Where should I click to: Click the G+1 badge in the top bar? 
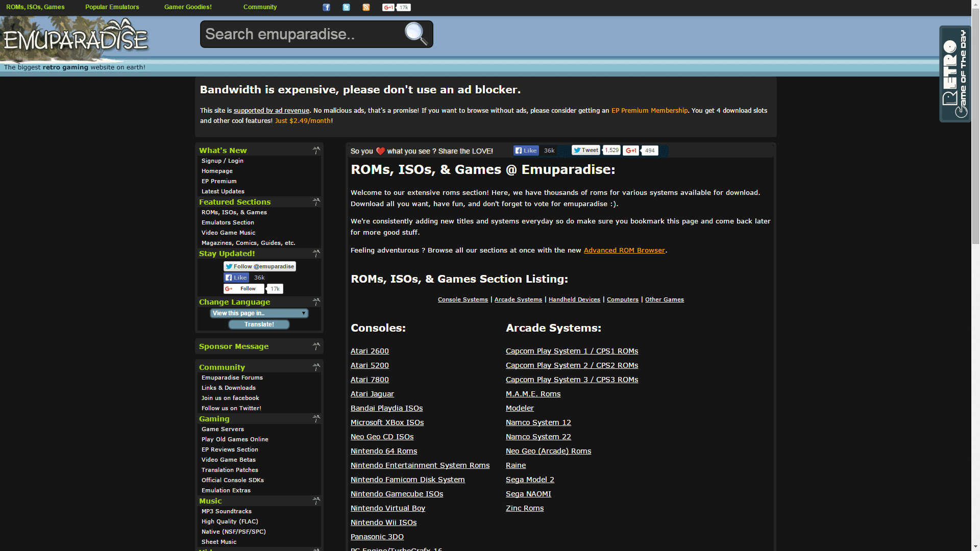pos(396,7)
